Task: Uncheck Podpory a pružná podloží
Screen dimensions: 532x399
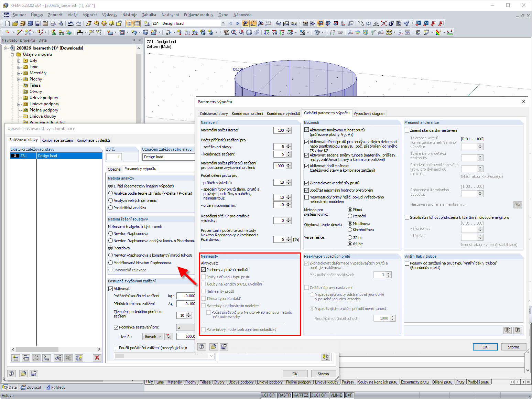Action: pyautogui.click(x=204, y=270)
